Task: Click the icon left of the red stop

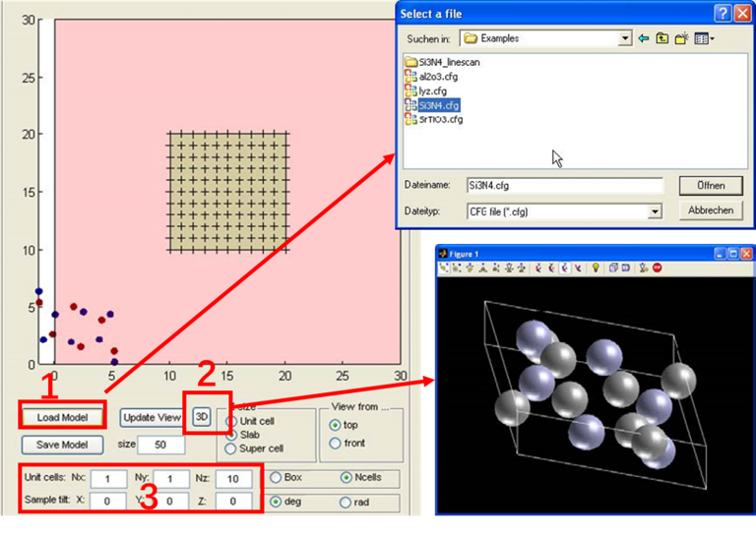Action: coord(644,268)
